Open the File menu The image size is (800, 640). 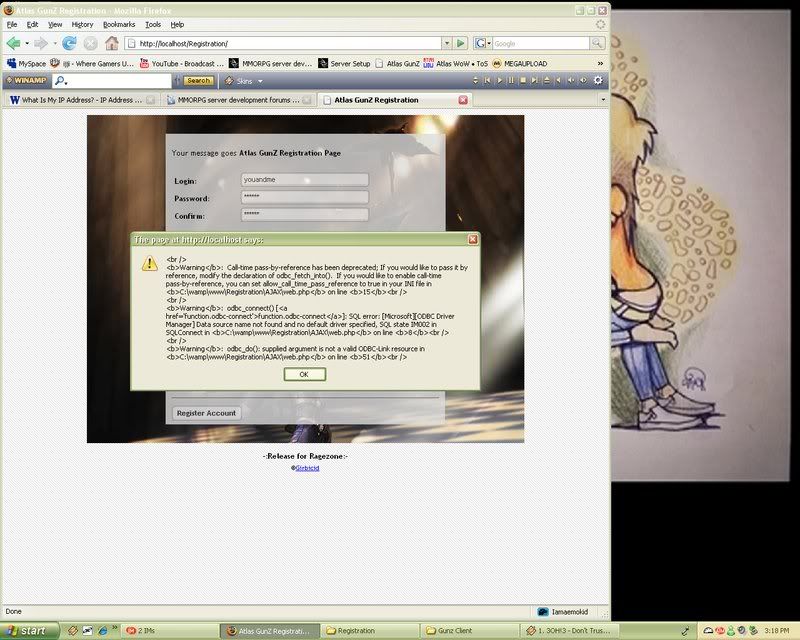pos(12,24)
